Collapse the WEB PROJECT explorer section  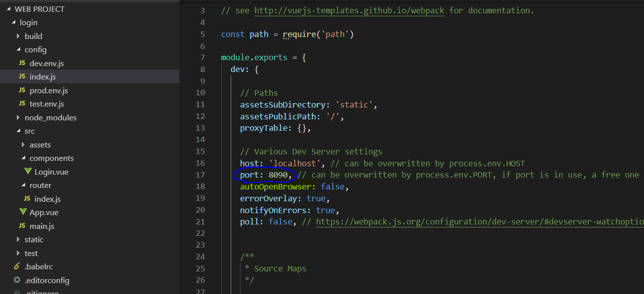(8, 9)
